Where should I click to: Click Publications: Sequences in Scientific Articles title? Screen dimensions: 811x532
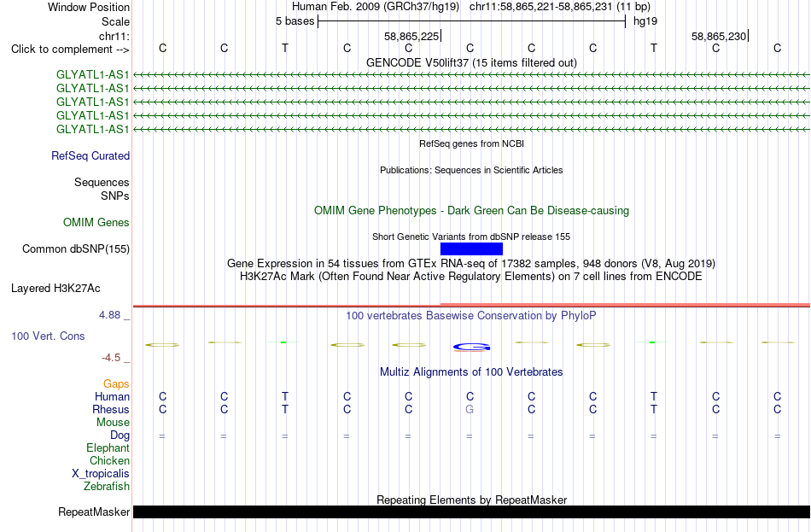pos(471,170)
